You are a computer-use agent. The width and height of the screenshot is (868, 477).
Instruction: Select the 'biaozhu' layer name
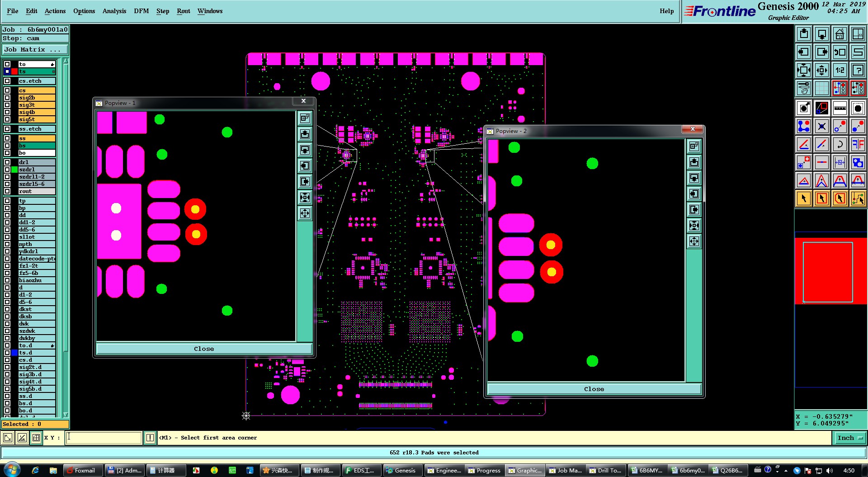(x=37, y=280)
